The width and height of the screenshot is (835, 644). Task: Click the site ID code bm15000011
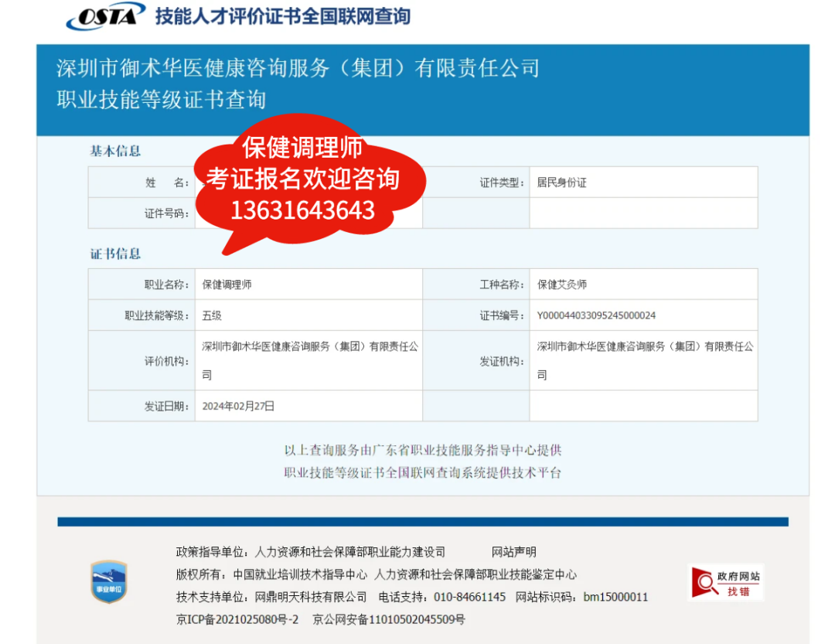[x=615, y=597]
